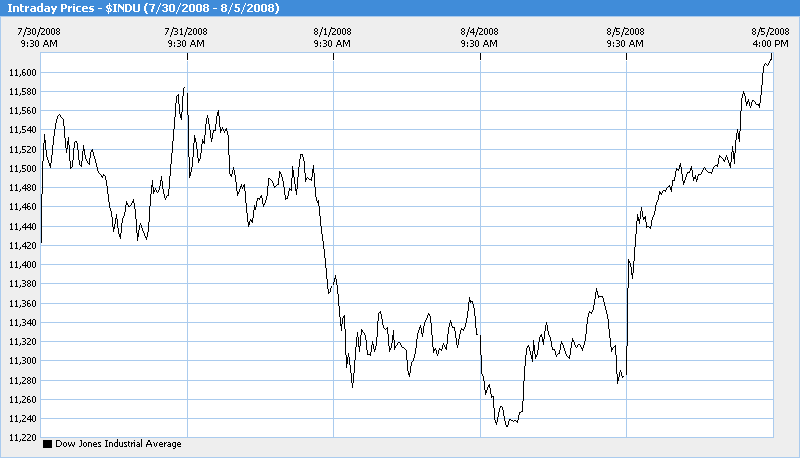Image resolution: width=800 pixels, height=458 pixels.
Task: Select the 8/1/2008 9:30 AM date label
Action: tap(333, 37)
